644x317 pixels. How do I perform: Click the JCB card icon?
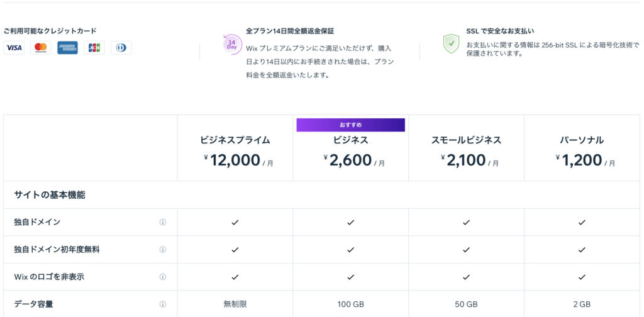tap(94, 48)
